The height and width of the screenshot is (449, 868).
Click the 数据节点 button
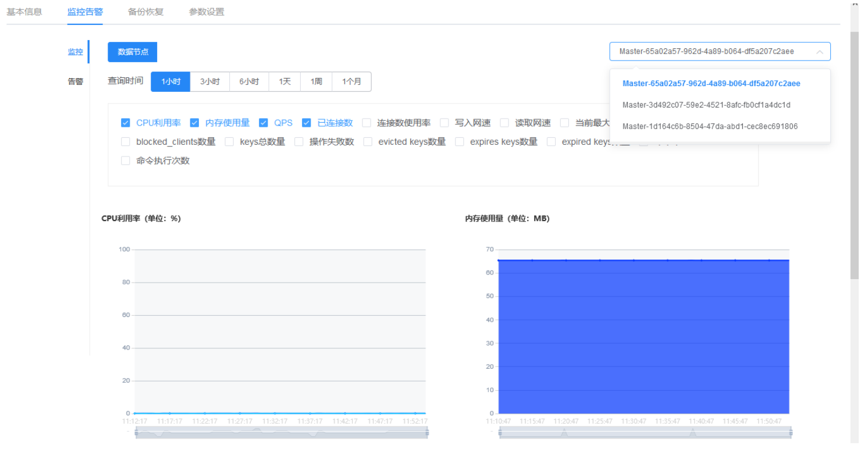coord(133,52)
